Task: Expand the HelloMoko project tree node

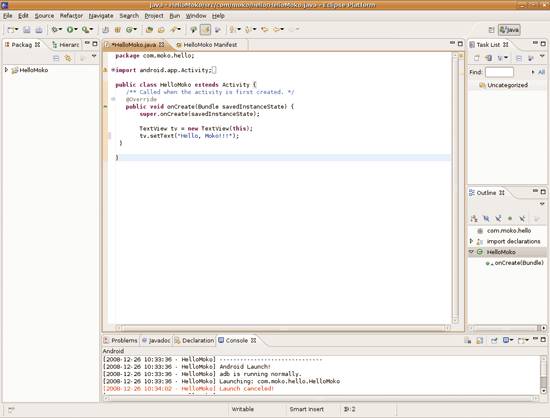Action: (x=6, y=70)
